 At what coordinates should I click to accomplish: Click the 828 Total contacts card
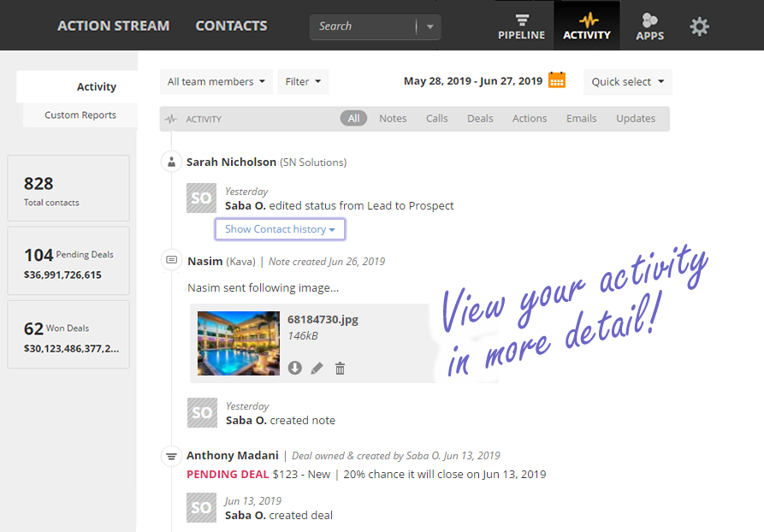[68, 188]
